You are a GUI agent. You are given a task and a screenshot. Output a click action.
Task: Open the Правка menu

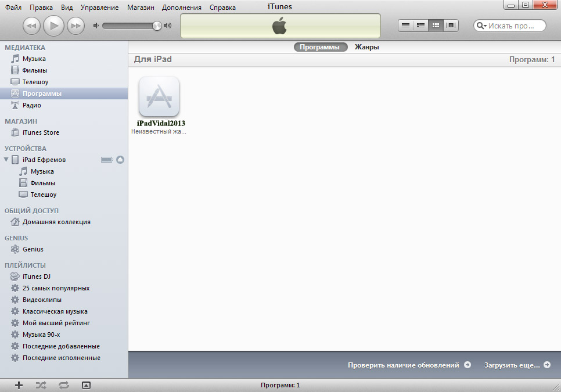point(41,7)
